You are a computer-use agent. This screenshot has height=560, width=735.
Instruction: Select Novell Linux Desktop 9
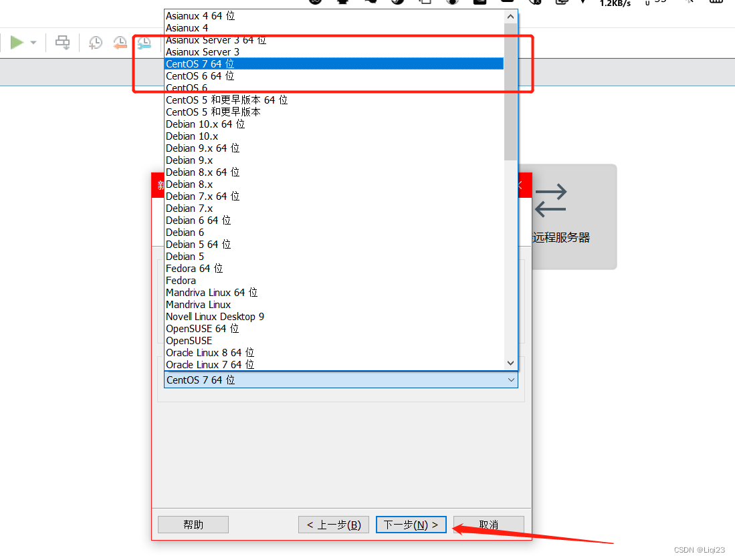pos(334,317)
